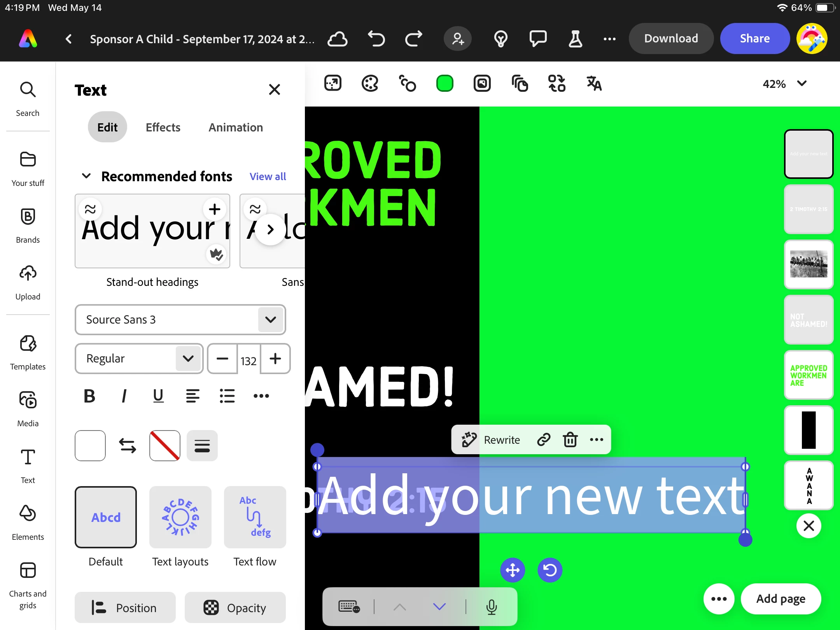Click the green background color swatch
Viewport: 840px width, 630px height.
point(444,84)
